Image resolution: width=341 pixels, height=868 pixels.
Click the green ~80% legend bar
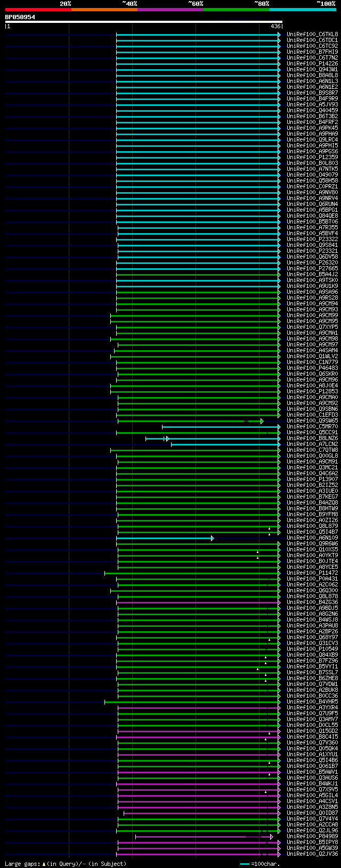click(237, 10)
